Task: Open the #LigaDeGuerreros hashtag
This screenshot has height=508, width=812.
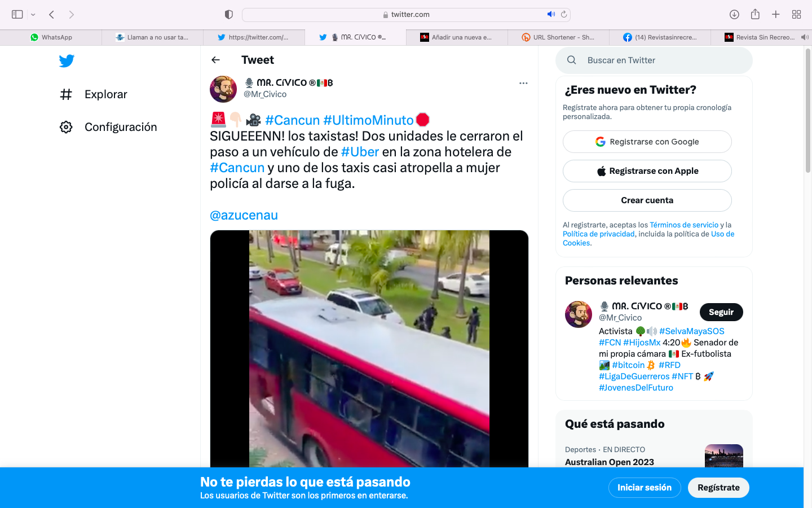Action: point(634,376)
